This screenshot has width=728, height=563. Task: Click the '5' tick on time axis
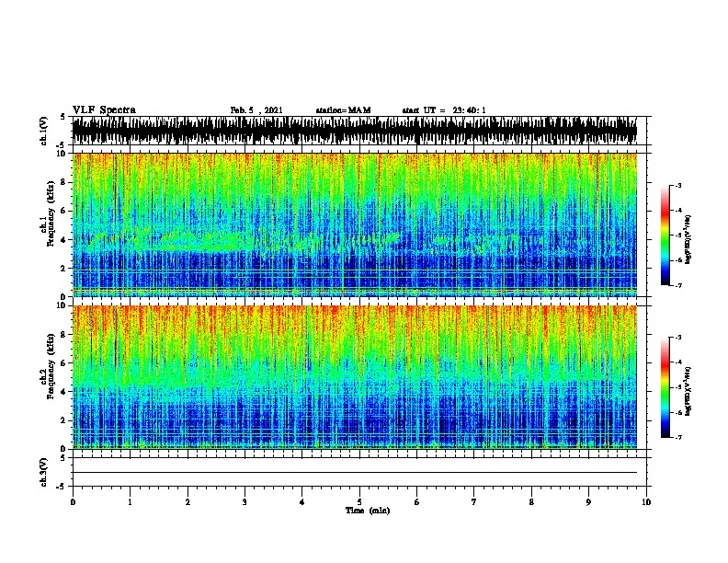pos(359,502)
